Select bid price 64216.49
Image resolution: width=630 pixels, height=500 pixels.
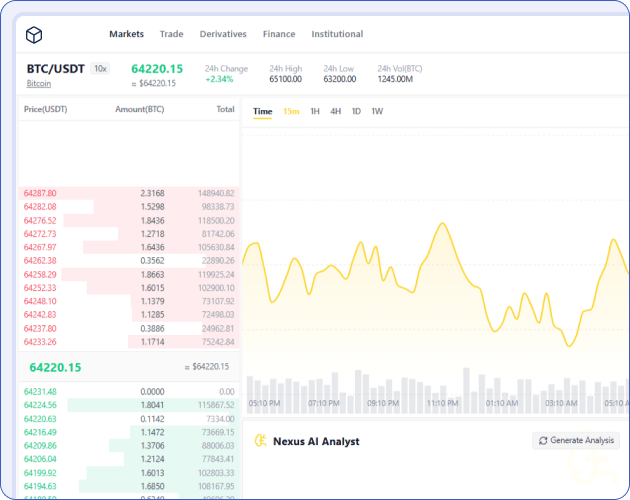click(x=40, y=432)
